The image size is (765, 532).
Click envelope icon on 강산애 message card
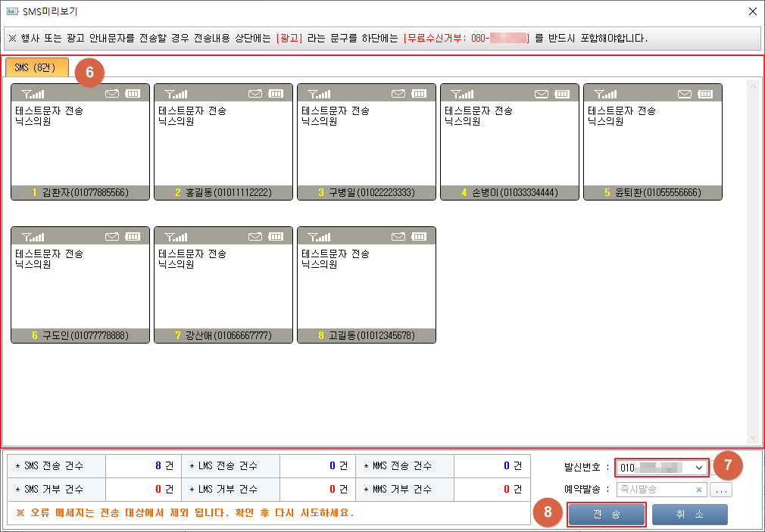255,237
